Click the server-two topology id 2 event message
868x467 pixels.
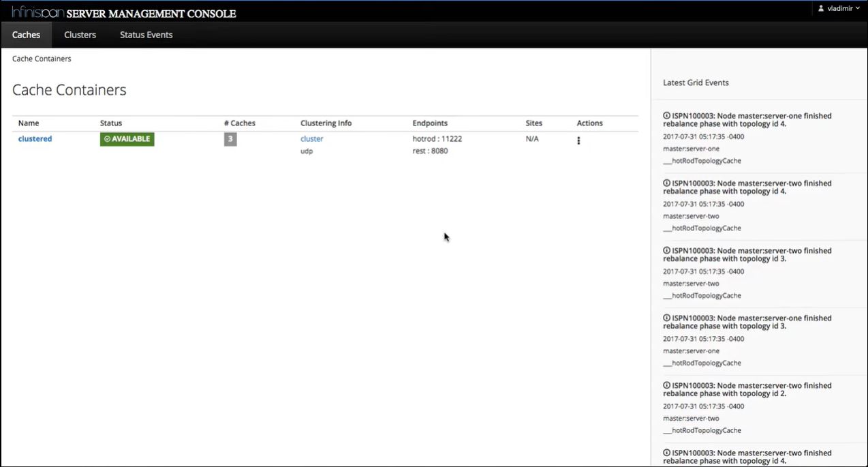tap(747, 390)
